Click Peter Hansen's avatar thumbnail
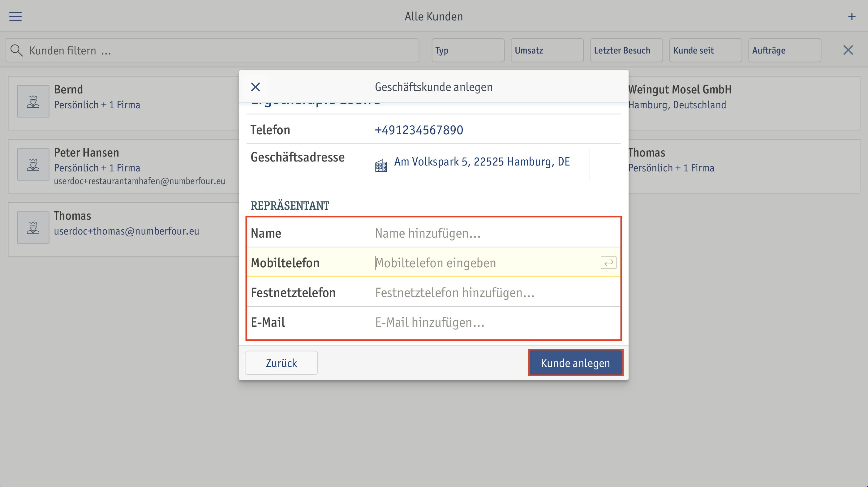The image size is (868, 487). 33,164
